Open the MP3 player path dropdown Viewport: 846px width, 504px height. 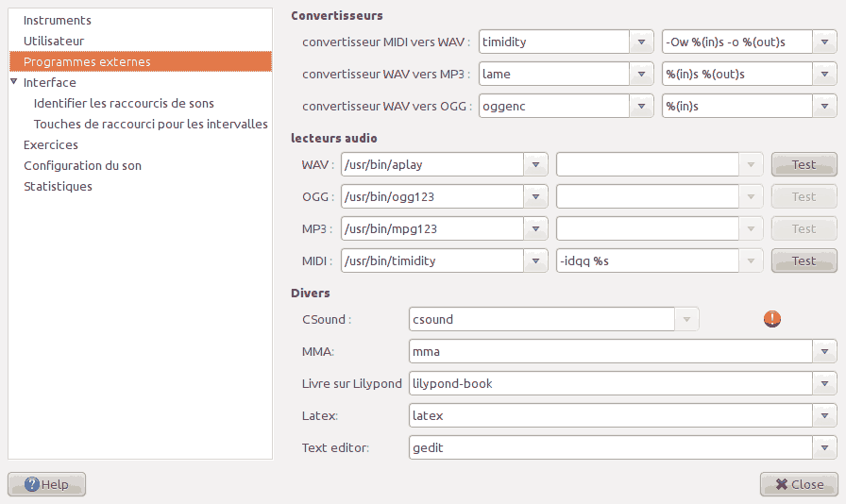pyautogui.click(x=535, y=228)
